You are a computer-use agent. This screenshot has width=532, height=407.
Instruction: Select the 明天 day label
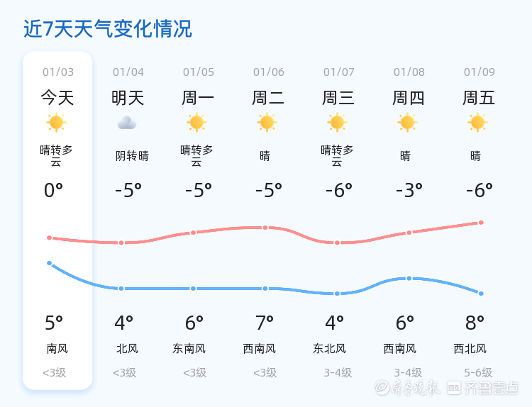pos(128,97)
